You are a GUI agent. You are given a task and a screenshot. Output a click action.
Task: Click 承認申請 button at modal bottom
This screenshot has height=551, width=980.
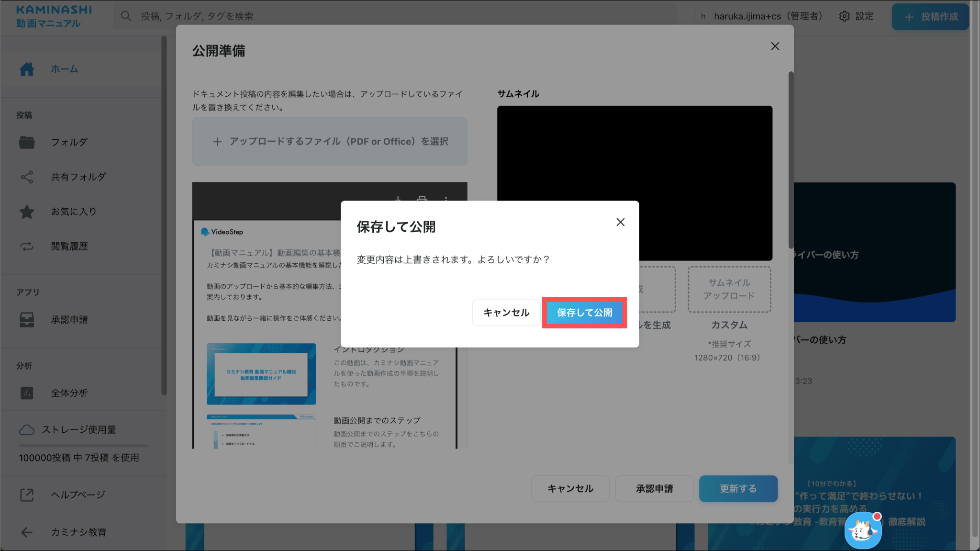click(654, 489)
